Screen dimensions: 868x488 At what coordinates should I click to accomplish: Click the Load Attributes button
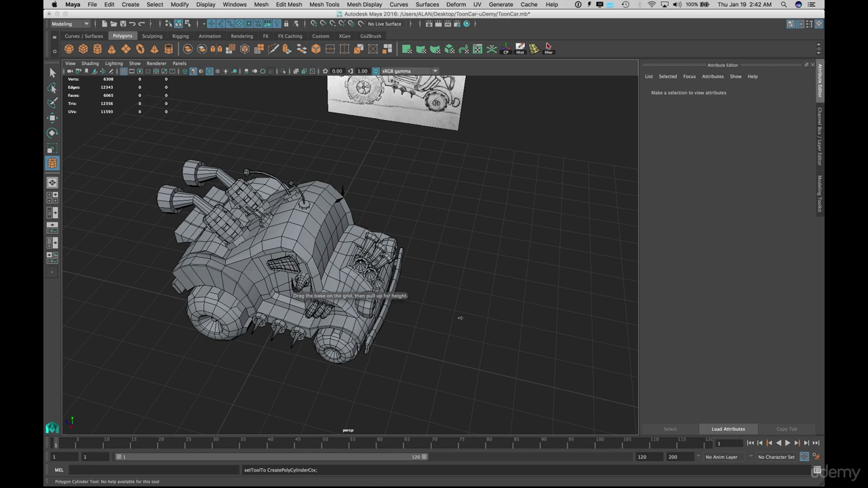728,429
